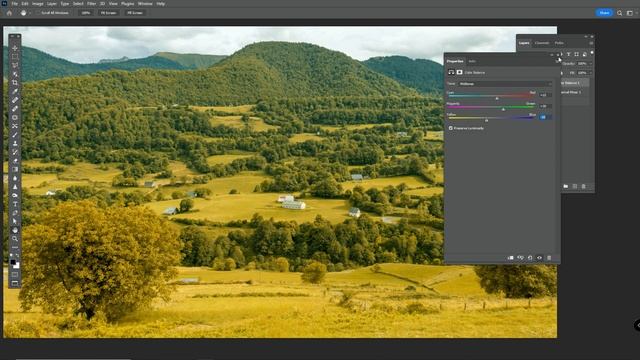Select the Horizontal Type tool
This screenshot has height=360, width=640.
[x=15, y=204]
